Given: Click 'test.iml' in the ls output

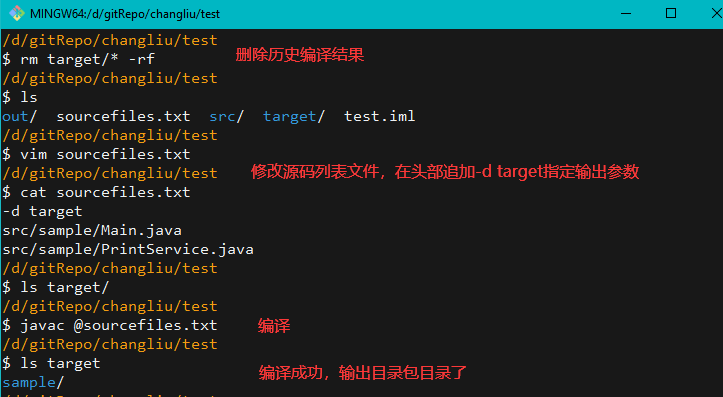Looking at the screenshot, I should pos(379,116).
